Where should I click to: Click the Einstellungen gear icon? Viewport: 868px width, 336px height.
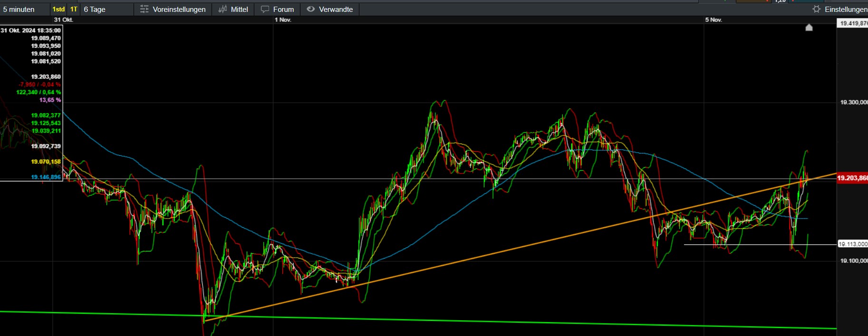pyautogui.click(x=817, y=9)
